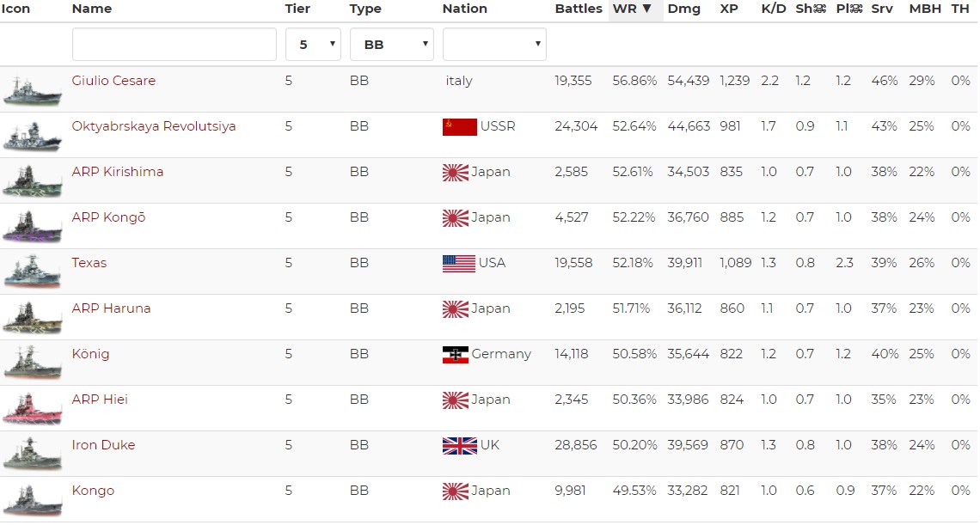This screenshot has width=980, height=525.
Task: Click the USSR flag icon
Action: coord(459,127)
